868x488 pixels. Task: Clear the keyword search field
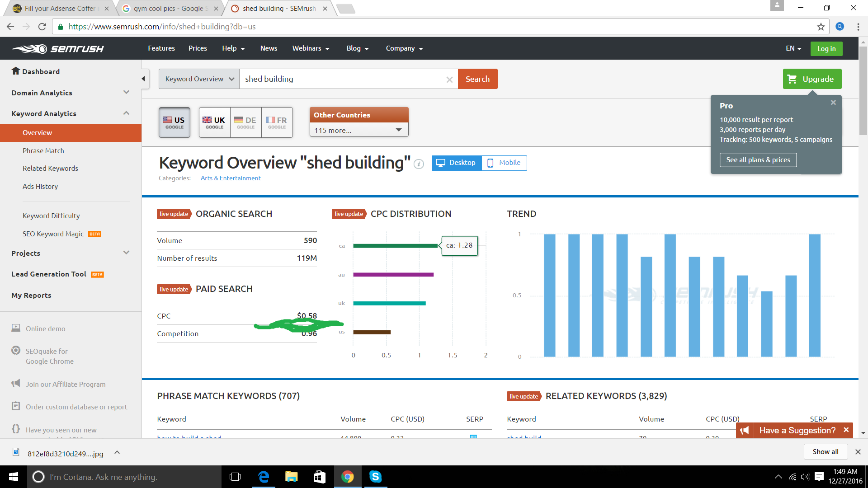point(449,80)
